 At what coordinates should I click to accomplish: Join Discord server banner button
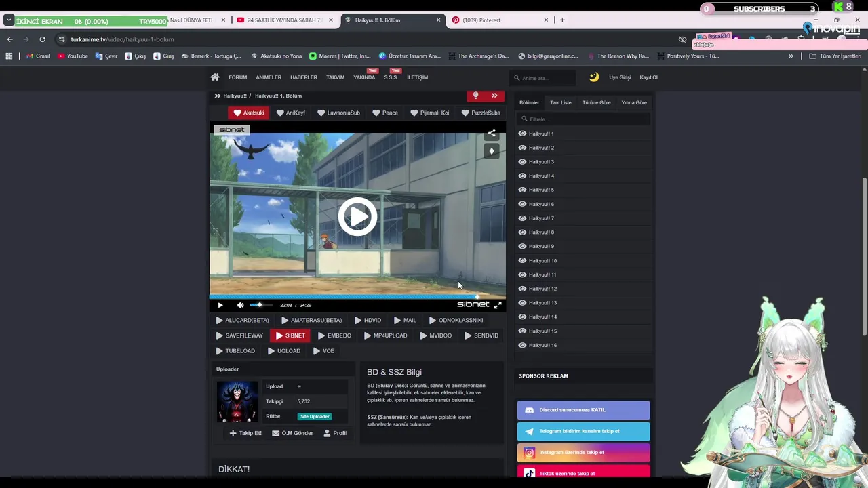[583, 410]
